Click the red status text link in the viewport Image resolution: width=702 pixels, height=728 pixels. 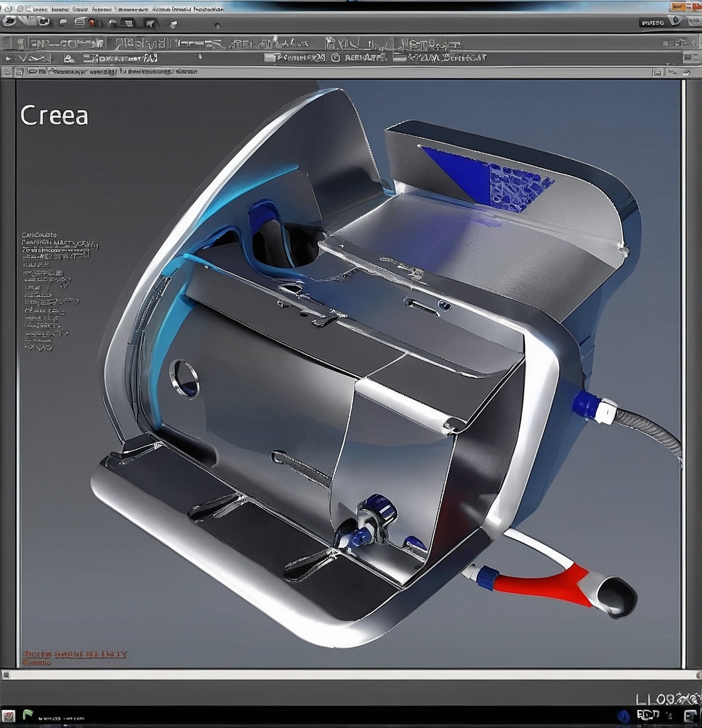tap(75, 654)
